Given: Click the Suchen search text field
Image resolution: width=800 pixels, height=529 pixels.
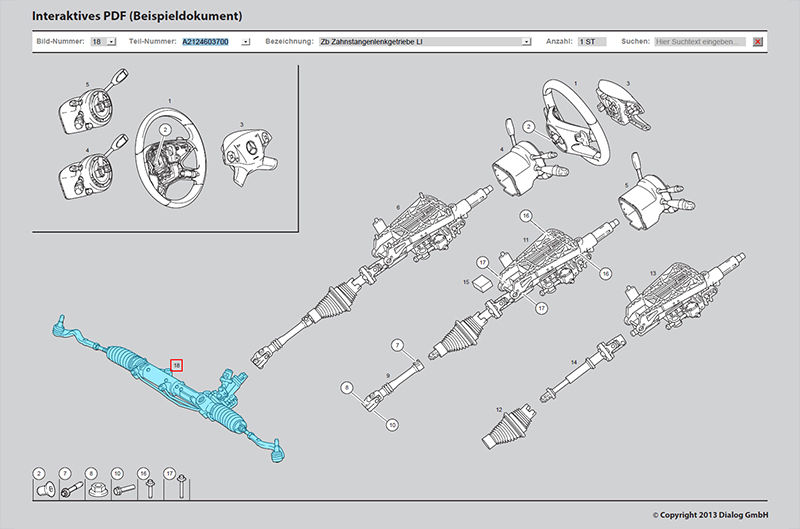Looking at the screenshot, I should pyautogui.click(x=699, y=42).
